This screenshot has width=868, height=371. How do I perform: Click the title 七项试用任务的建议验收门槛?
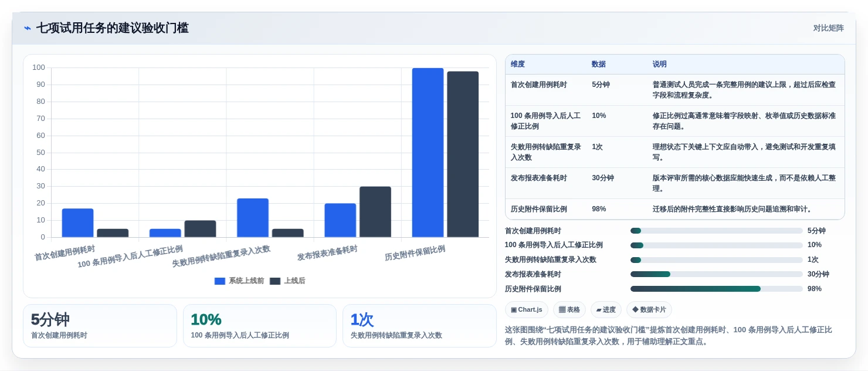coord(113,28)
